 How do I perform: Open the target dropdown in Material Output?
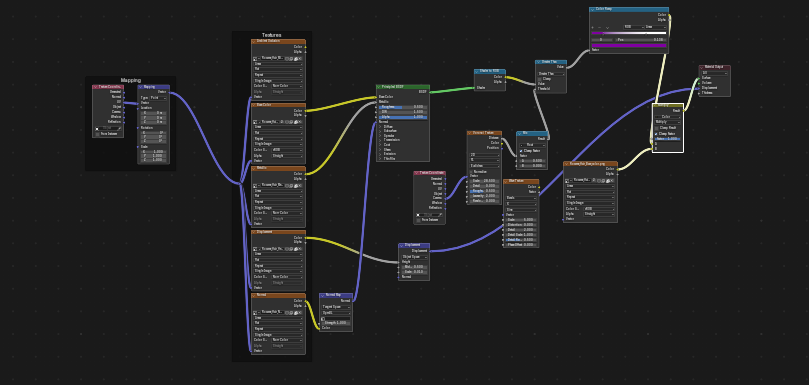715,73
